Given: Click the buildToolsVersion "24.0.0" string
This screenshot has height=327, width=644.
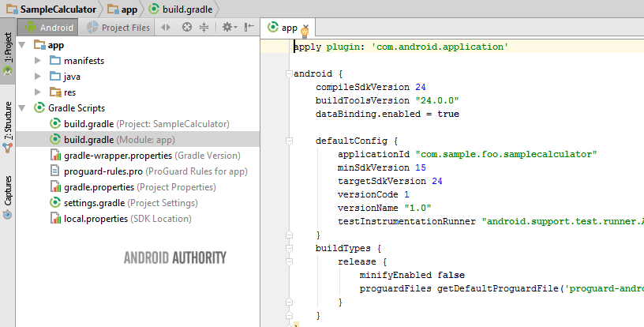Looking at the screenshot, I should [x=437, y=100].
